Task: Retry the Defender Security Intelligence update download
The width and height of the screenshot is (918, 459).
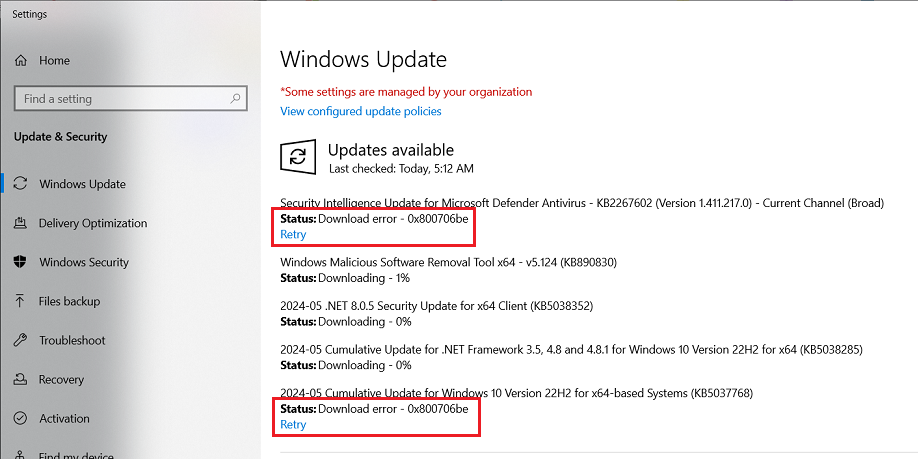Action: coord(293,234)
